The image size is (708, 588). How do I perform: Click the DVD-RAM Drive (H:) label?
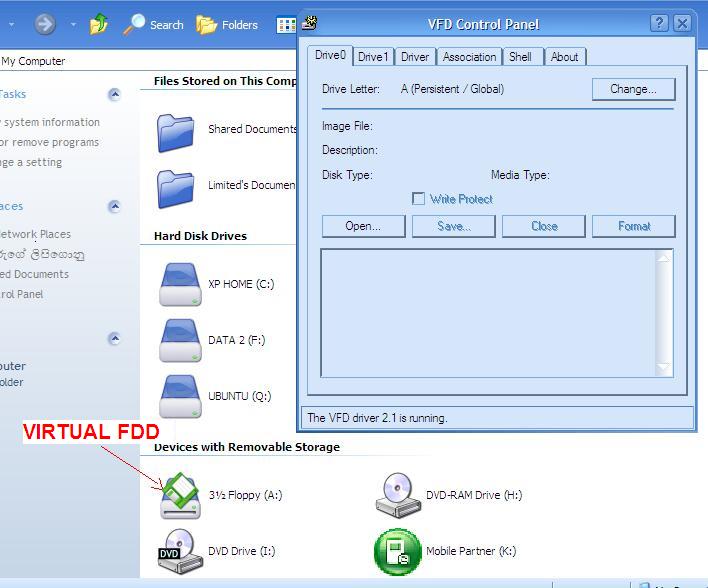point(474,495)
